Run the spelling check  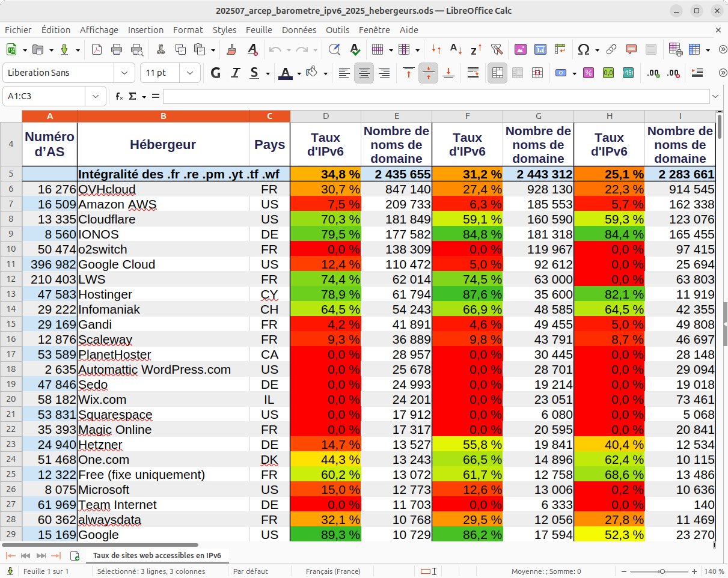point(355,50)
